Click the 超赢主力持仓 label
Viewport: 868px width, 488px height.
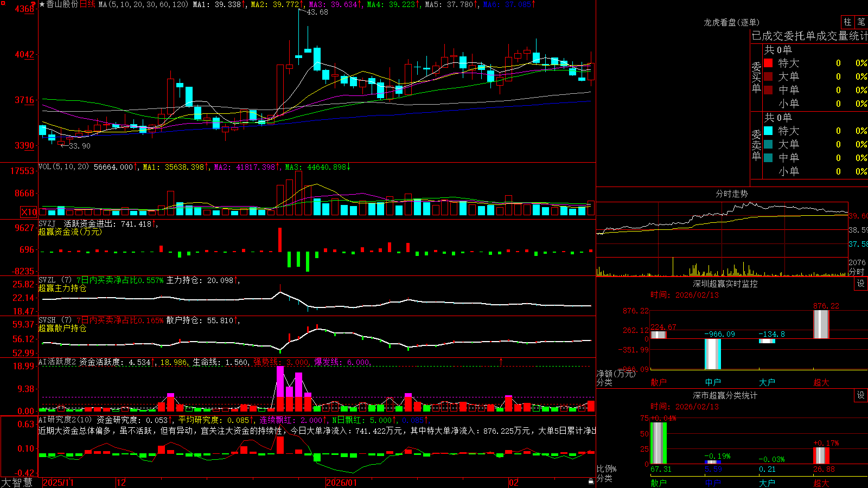tap(62, 288)
